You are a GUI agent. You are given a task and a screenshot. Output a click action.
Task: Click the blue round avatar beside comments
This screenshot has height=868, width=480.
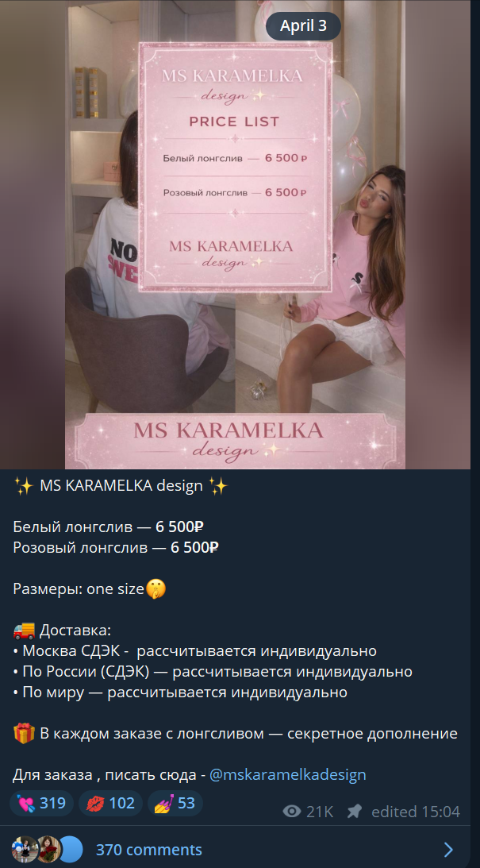tap(71, 849)
